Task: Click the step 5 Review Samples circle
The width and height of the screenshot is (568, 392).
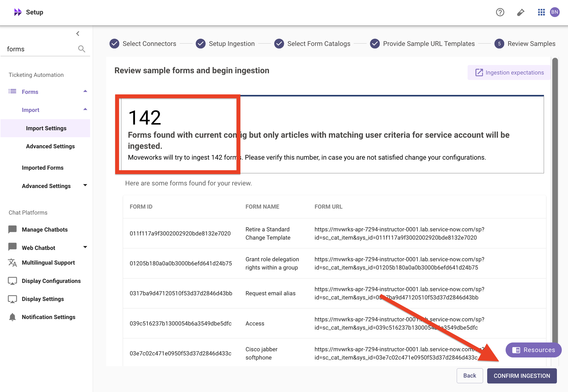Action: coord(499,44)
